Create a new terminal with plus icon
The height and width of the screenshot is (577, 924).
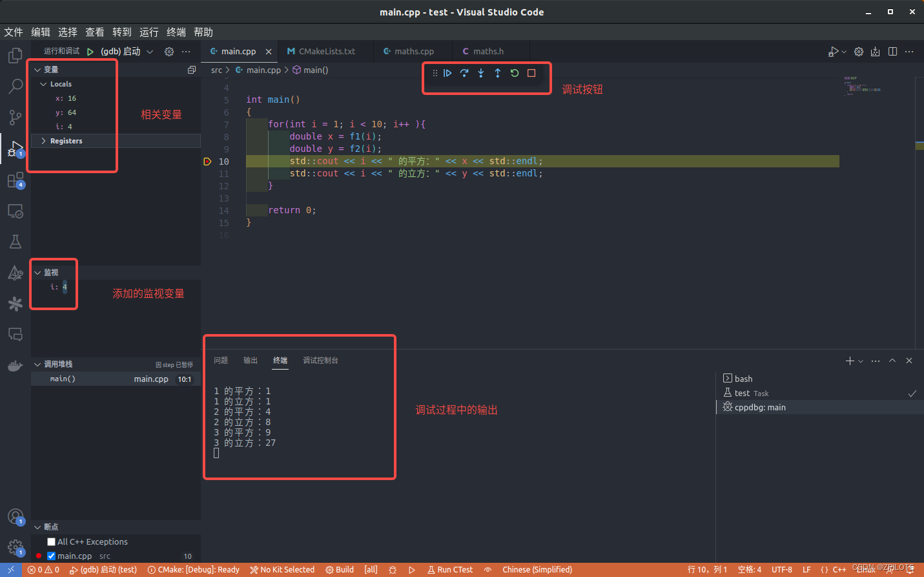point(850,361)
